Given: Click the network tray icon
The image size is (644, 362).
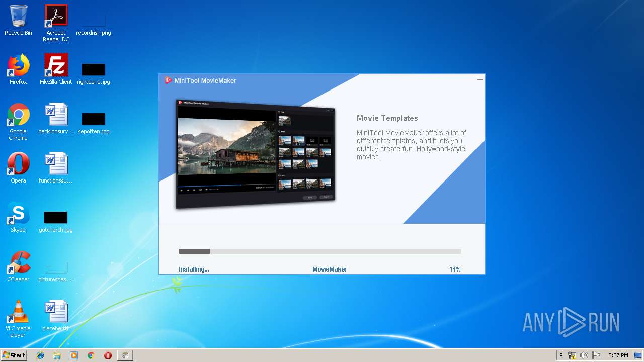Looking at the screenshot, I should (x=572, y=355).
